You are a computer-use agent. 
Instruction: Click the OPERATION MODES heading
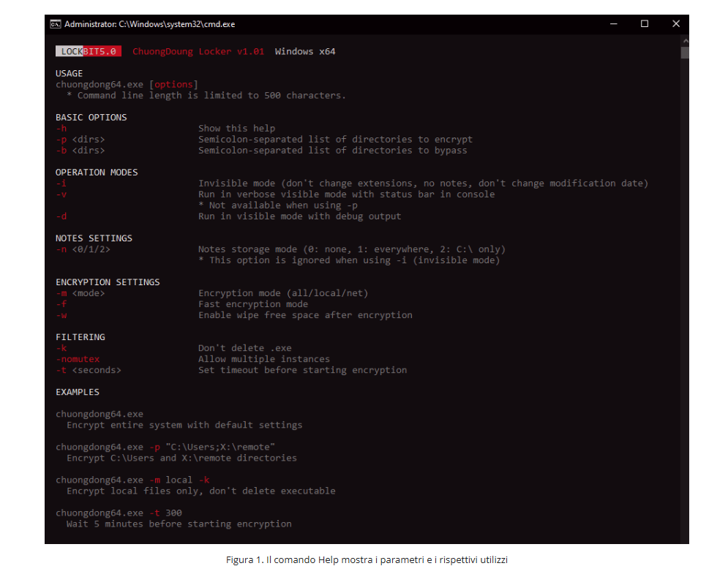[97, 173]
